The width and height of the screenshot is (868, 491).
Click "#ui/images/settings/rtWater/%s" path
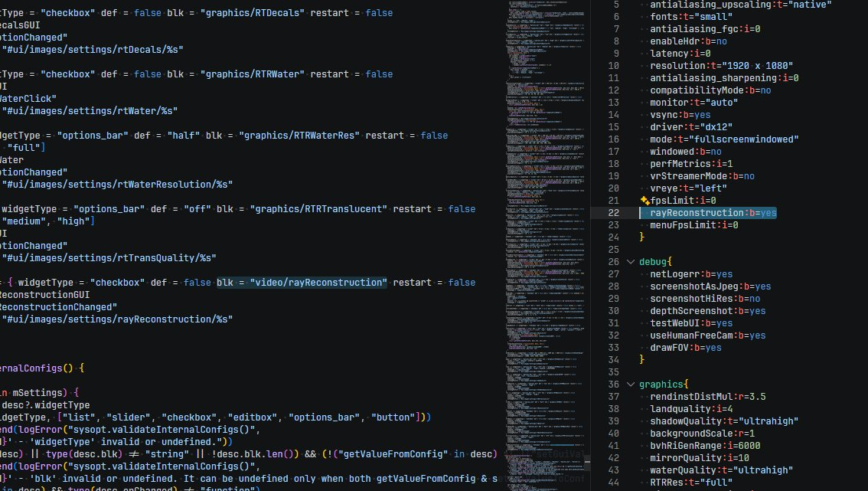(x=90, y=111)
